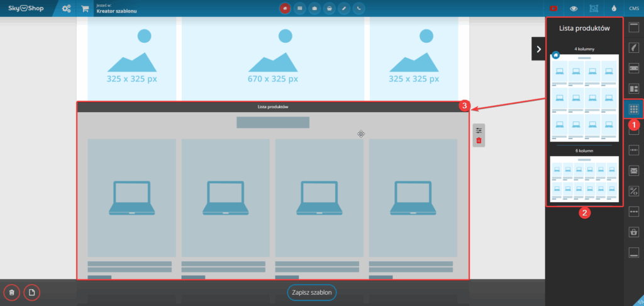This screenshot has height=306, width=644.
Task: Select the product list grid module icon
Action: 633,109
